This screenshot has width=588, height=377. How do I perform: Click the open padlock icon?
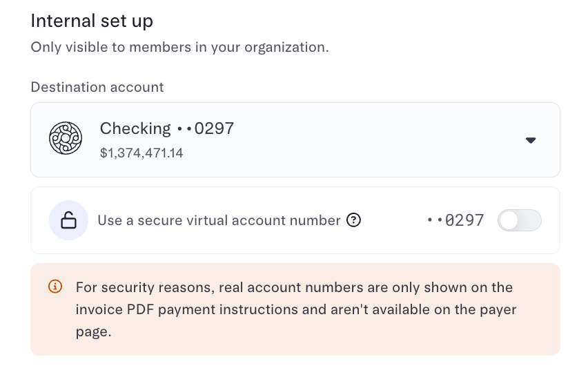coord(68,220)
